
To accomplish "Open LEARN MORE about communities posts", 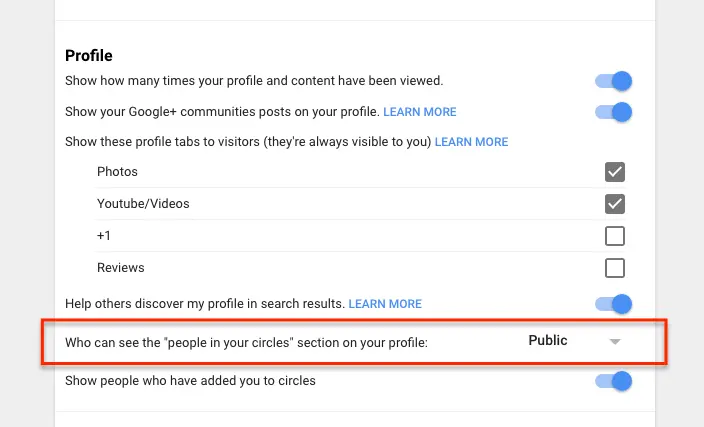I will click(420, 112).
